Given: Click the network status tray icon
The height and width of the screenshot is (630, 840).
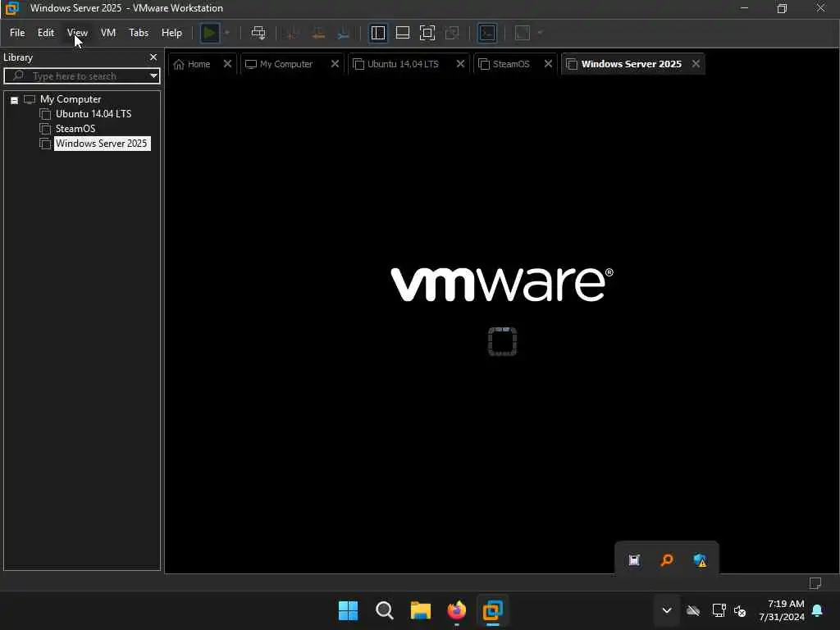Looking at the screenshot, I should [719, 610].
